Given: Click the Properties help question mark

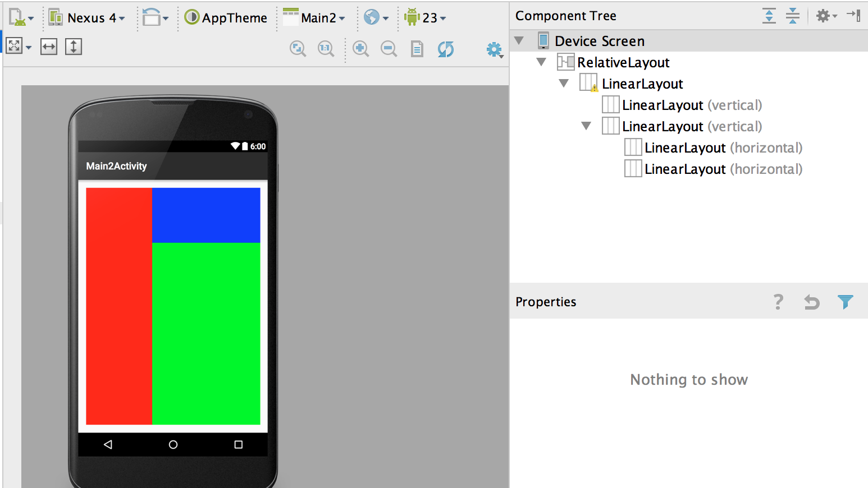Looking at the screenshot, I should click(778, 302).
